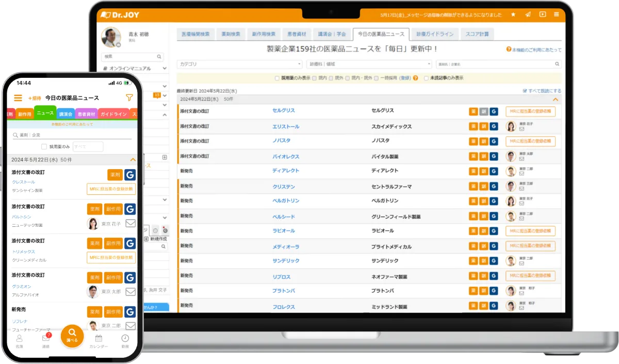Toggle the 院内 checkbox

click(314, 78)
